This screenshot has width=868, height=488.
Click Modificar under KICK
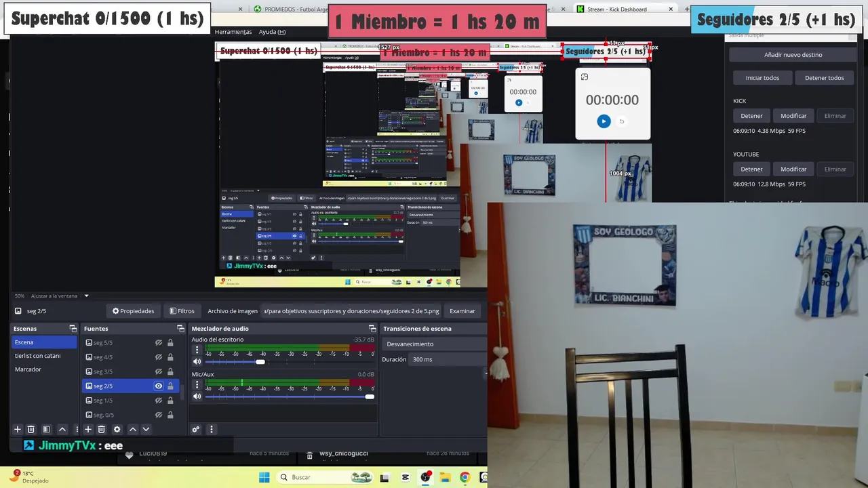tap(793, 116)
